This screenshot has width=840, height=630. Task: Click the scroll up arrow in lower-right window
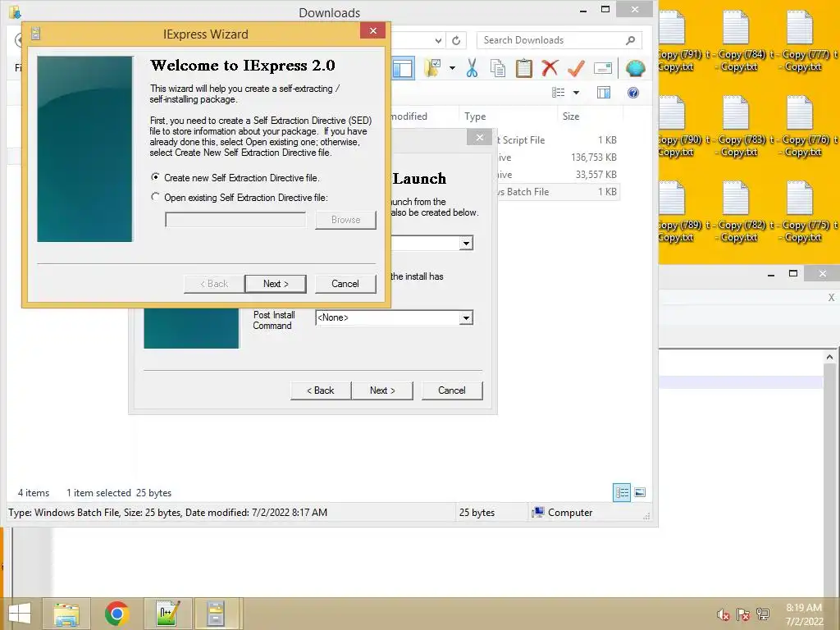pos(830,357)
